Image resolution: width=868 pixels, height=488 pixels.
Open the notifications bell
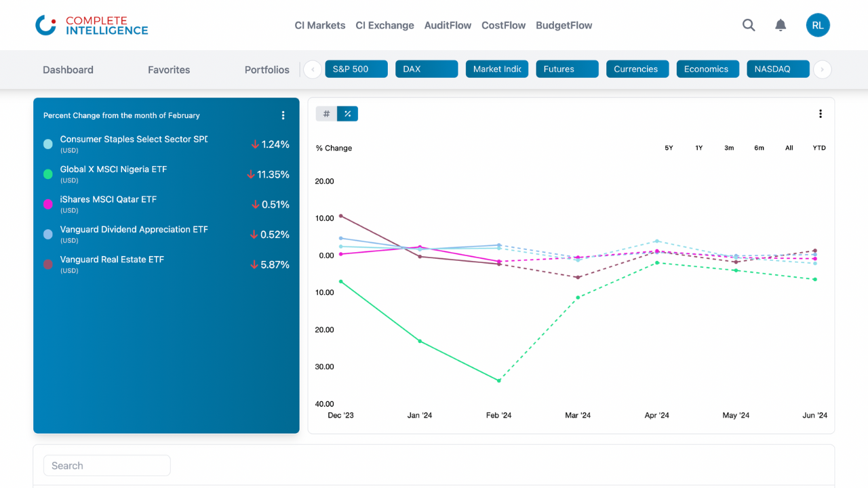781,25
